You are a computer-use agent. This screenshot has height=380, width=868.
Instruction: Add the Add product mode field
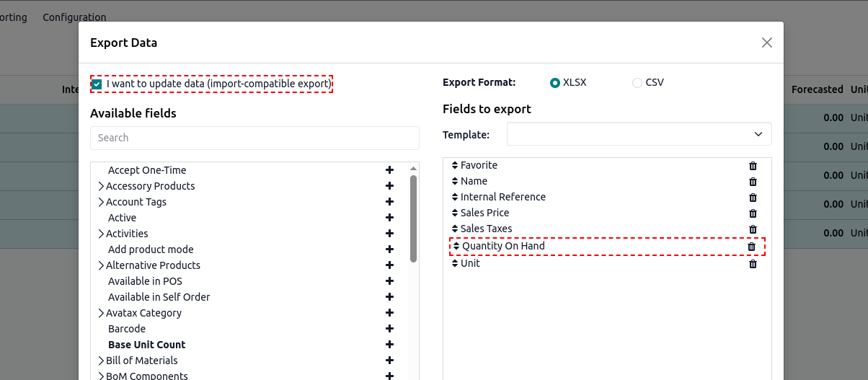(x=389, y=249)
